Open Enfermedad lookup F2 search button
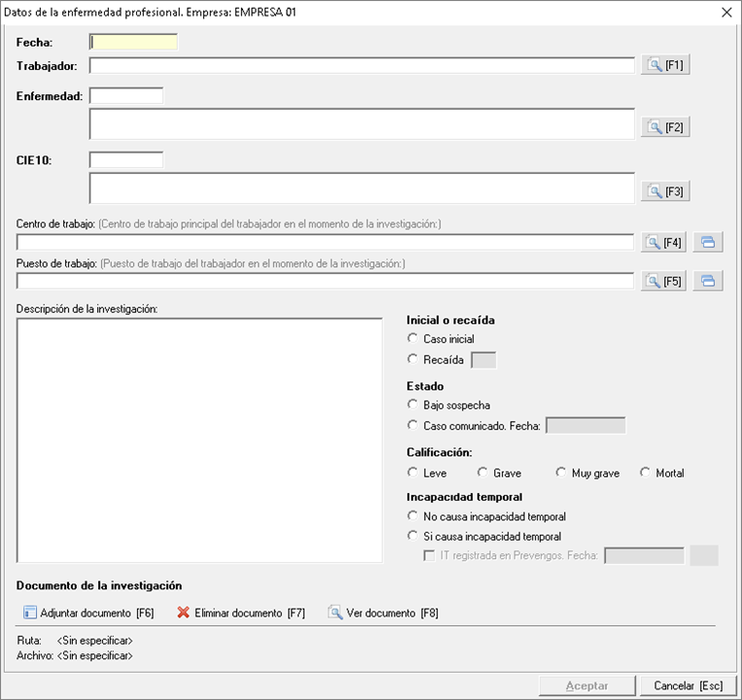This screenshot has width=742, height=700. click(665, 127)
